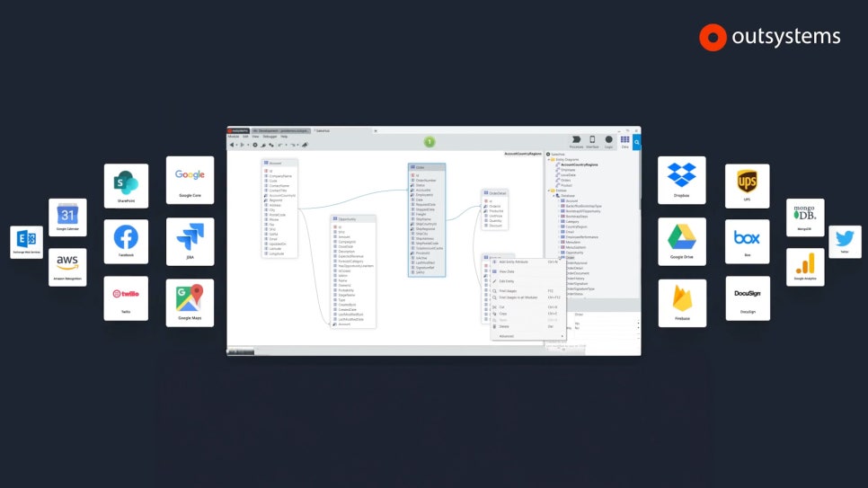Screen dimensions: 868x488
Task: Click the Exchange Web Services tile
Action: 27,242
